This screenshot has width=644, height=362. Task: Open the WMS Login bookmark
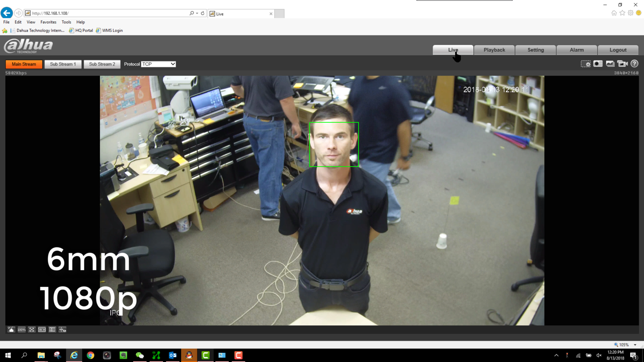(109, 31)
